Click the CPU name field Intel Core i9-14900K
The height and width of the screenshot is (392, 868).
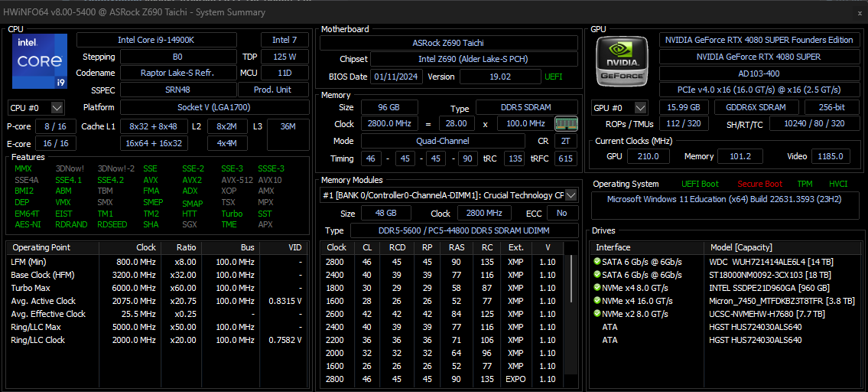tap(156, 40)
